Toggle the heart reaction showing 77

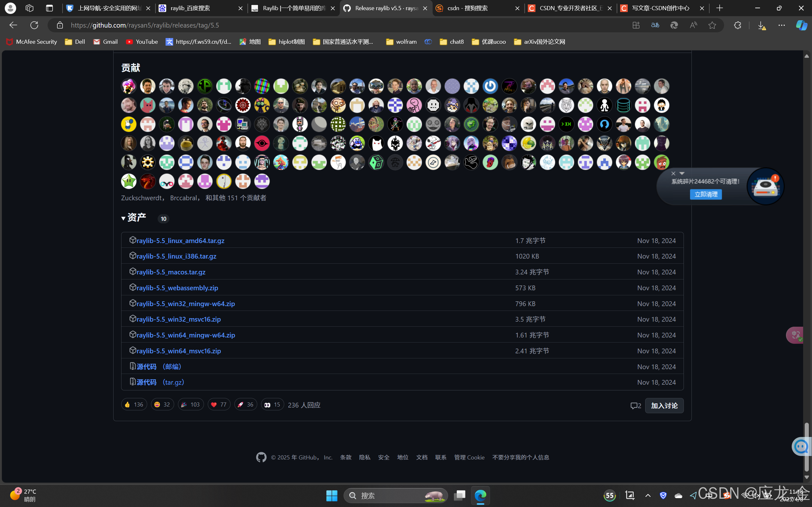coord(219,405)
